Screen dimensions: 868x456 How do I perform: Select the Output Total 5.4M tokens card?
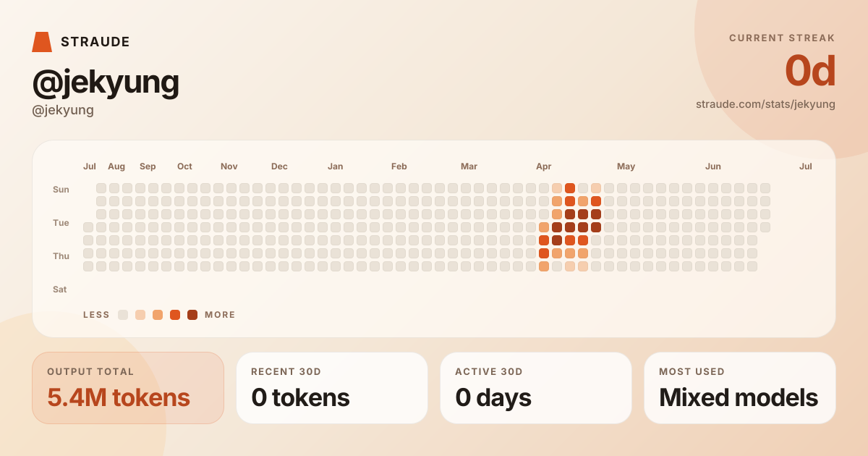pyautogui.click(x=128, y=388)
